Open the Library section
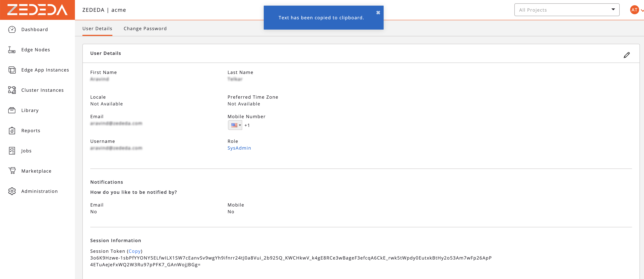The width and height of the screenshot is (644, 279). coord(30,110)
